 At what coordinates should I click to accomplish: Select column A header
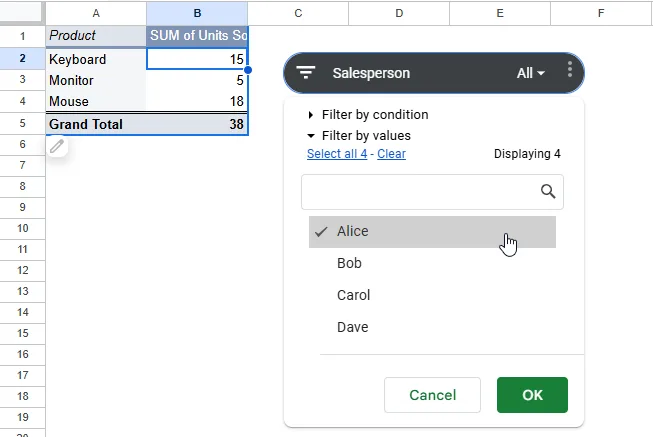96,13
